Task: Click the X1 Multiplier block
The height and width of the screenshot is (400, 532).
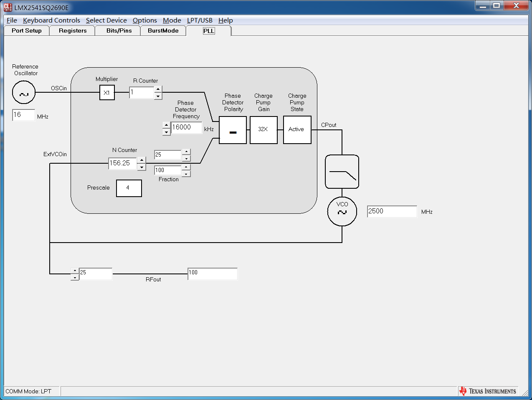Action: pos(107,93)
